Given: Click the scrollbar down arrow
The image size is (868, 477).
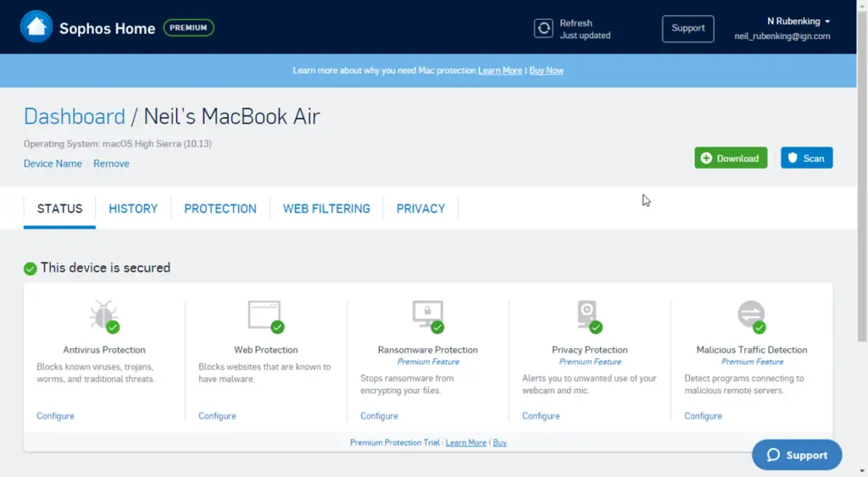Looking at the screenshot, I should tap(862, 471).
